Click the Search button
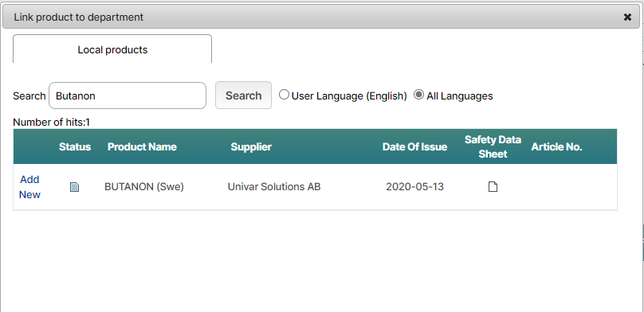The image size is (644, 312). [x=243, y=96]
